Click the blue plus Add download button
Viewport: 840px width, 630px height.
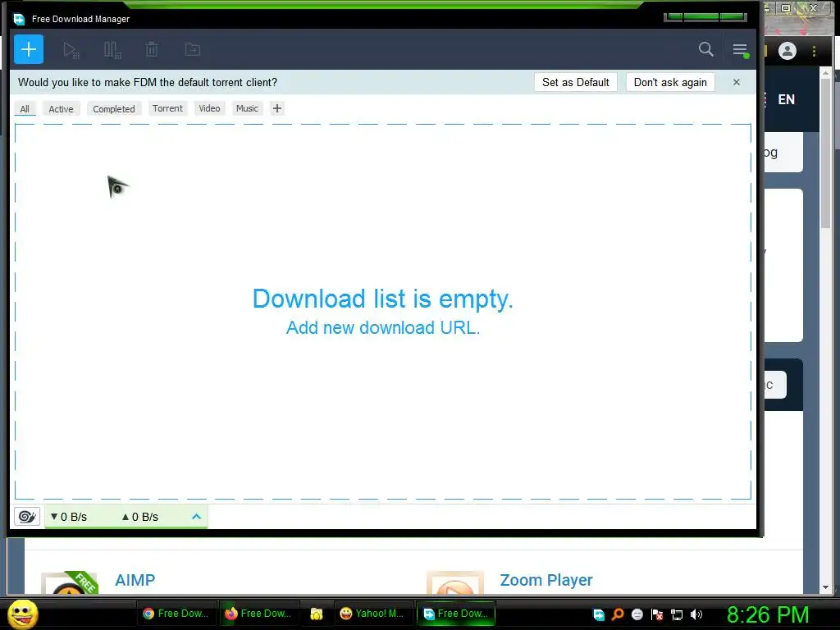tap(29, 49)
